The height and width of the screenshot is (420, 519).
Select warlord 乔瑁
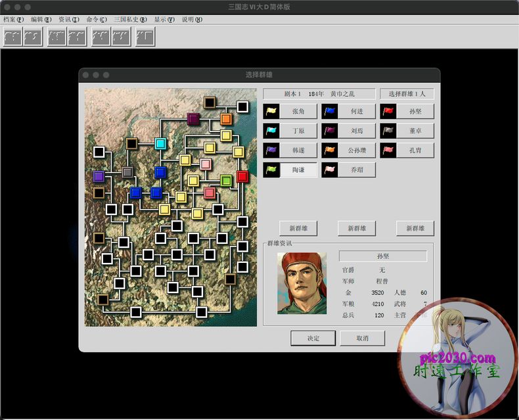point(357,170)
